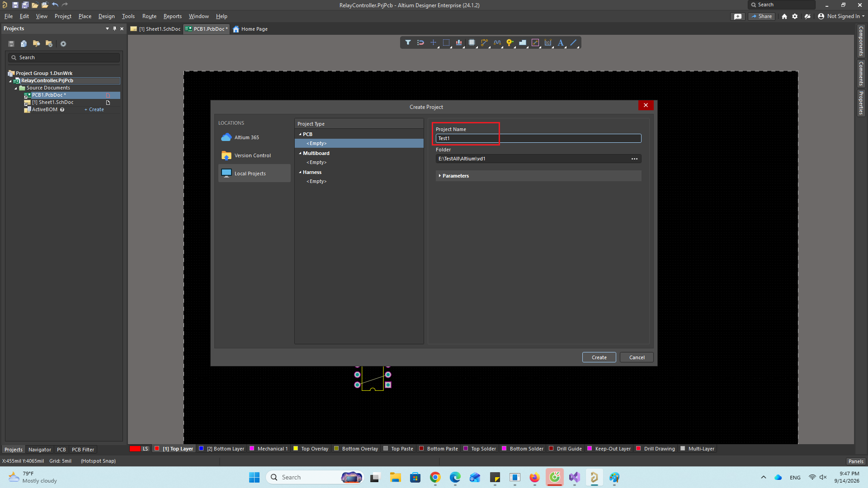Activate the interactive routing tool
Viewport: 868px width, 488px height.
pos(484,42)
